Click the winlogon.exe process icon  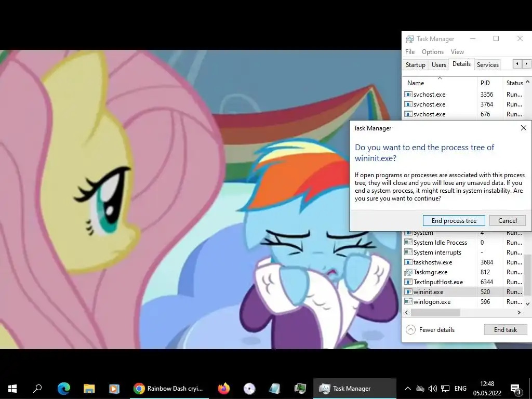[408, 301]
